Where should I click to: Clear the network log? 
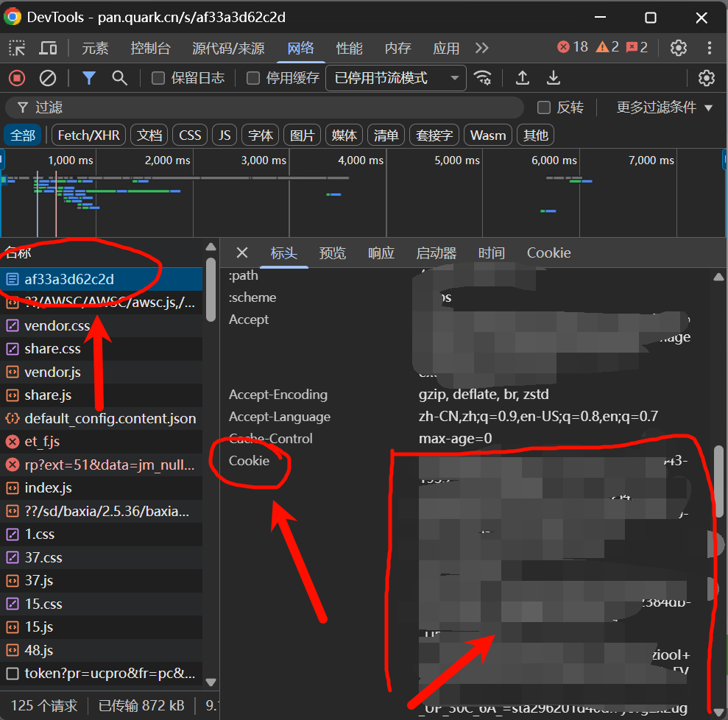(x=47, y=78)
